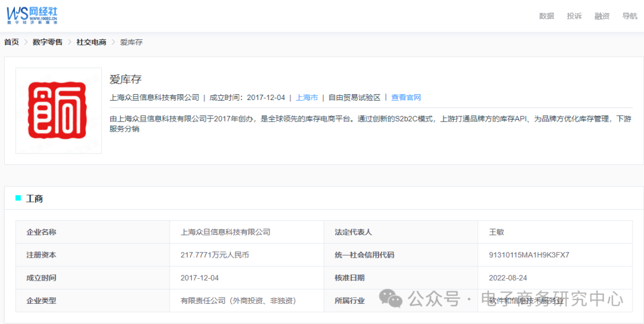Screen dimensions: 644x324
Task: Click 成立时间：2017-12-04 in header info
Action: click(247, 98)
